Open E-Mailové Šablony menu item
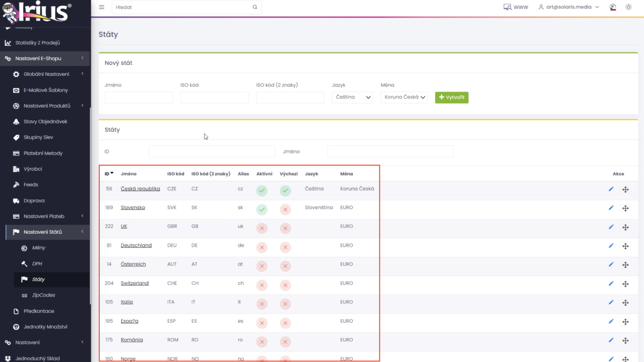 [x=46, y=90]
